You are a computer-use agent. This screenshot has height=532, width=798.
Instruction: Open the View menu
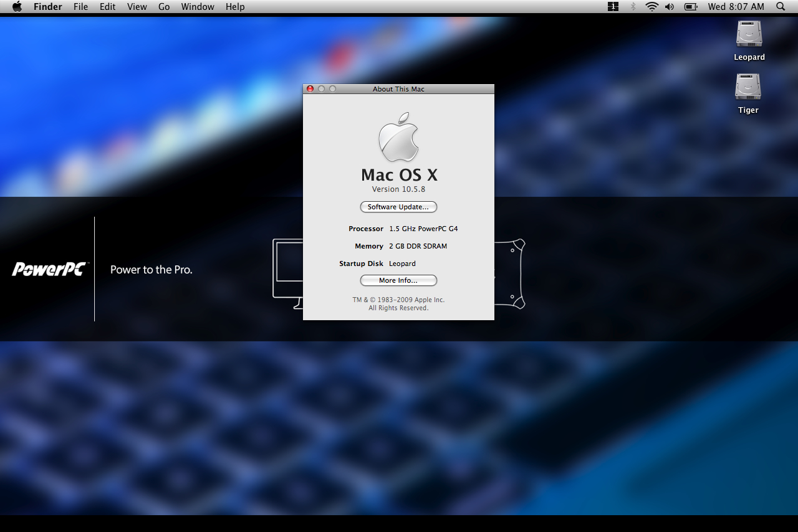137,7
